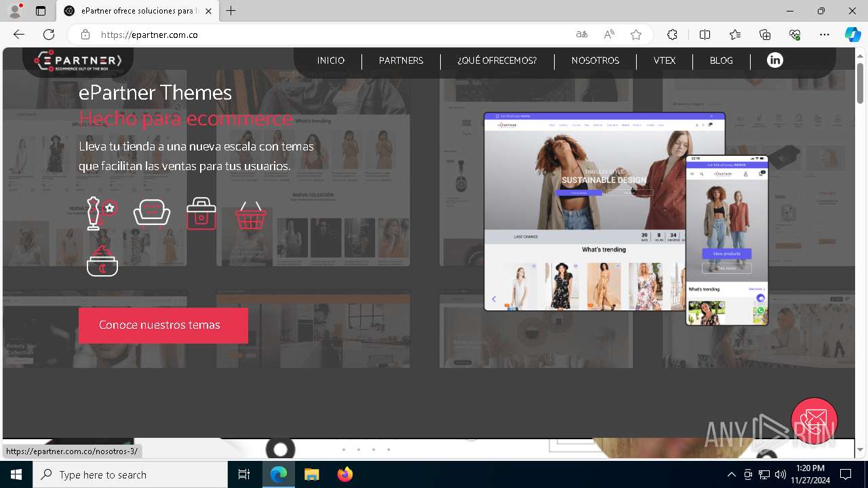
Task: Open the clock showing 1:20 PM
Action: (810, 474)
